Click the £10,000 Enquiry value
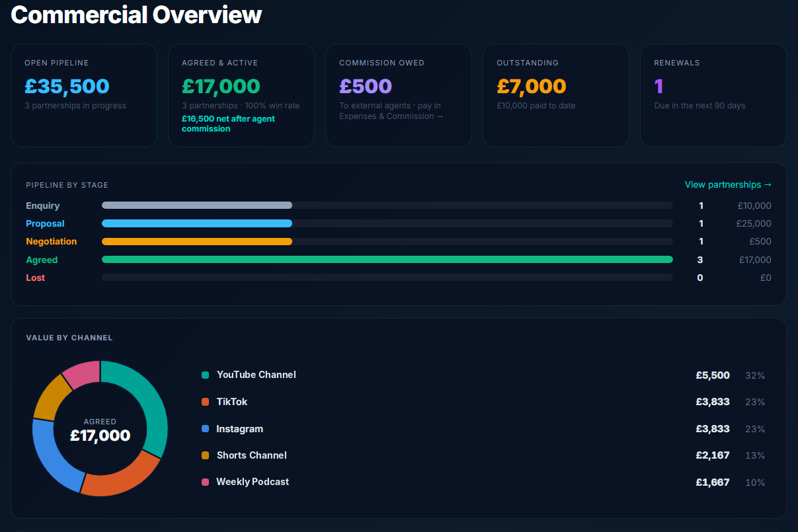The image size is (798, 532). [754, 206]
